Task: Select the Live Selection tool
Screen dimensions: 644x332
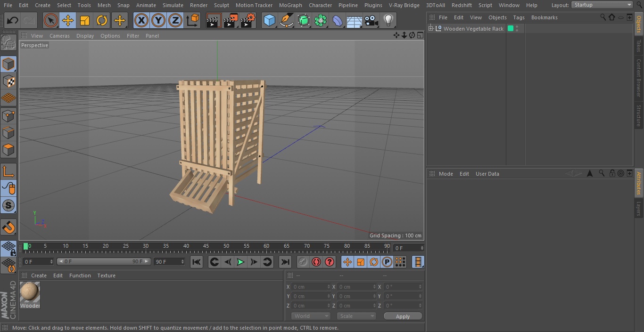Action: 50,21
